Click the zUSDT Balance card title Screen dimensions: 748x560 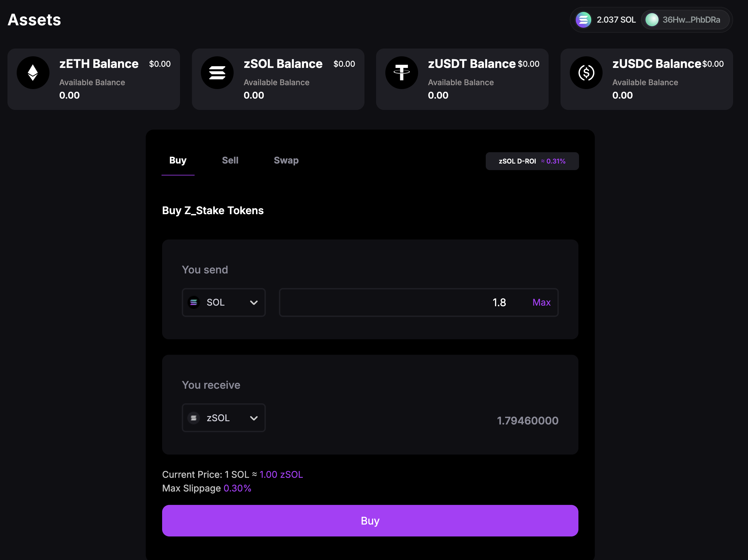click(472, 64)
